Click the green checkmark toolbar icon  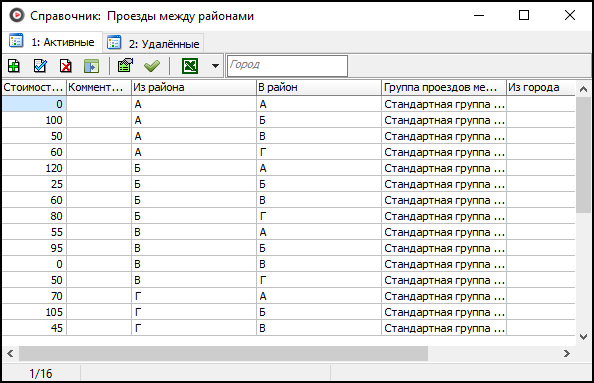(x=152, y=66)
